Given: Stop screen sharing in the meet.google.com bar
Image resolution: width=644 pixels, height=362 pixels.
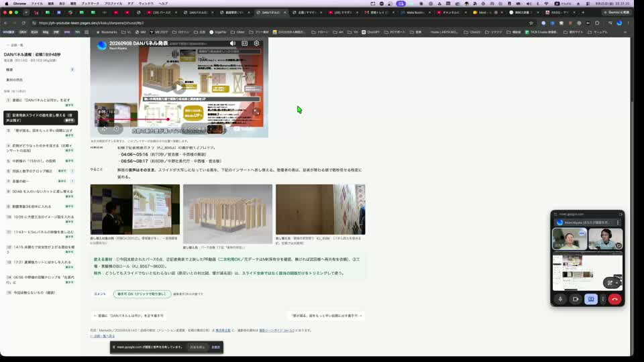Looking at the screenshot, I should pos(197,347).
